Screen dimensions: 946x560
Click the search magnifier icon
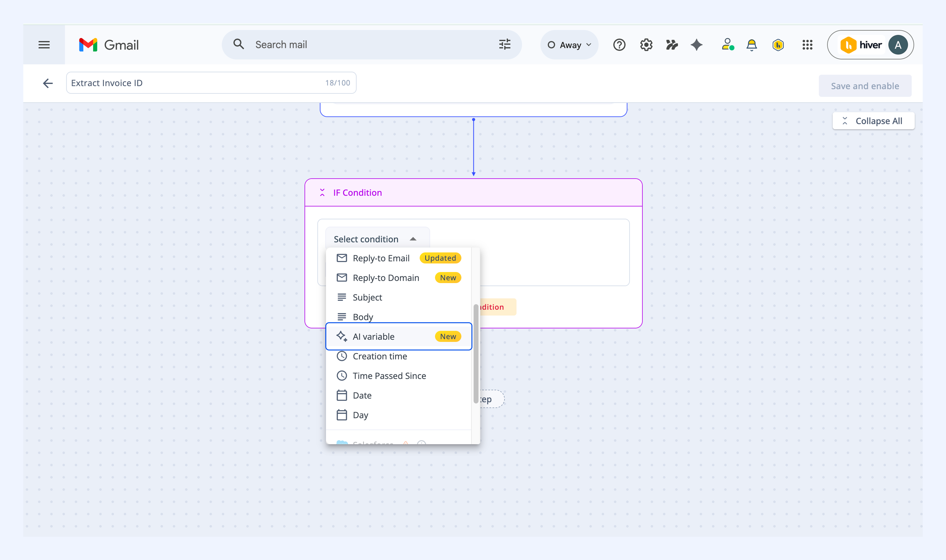pos(238,44)
